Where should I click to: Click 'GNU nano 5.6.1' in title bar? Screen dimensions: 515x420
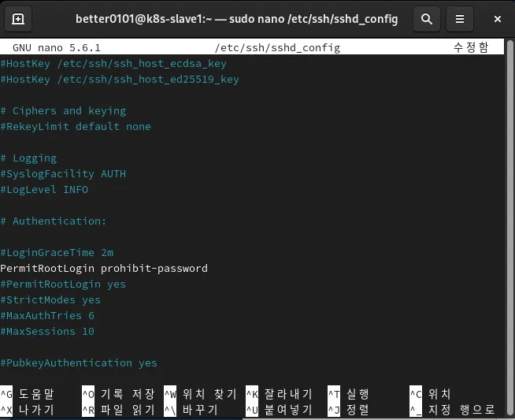(x=57, y=47)
